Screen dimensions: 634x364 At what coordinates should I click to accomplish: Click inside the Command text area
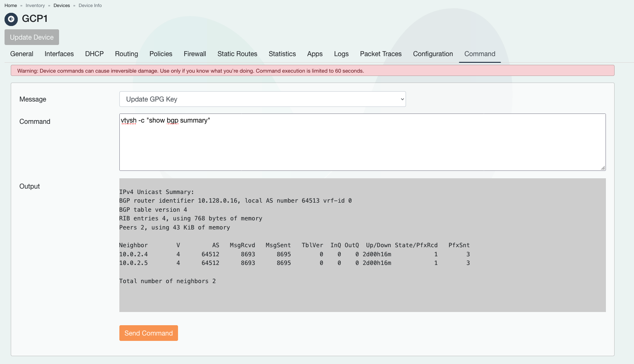362,144
